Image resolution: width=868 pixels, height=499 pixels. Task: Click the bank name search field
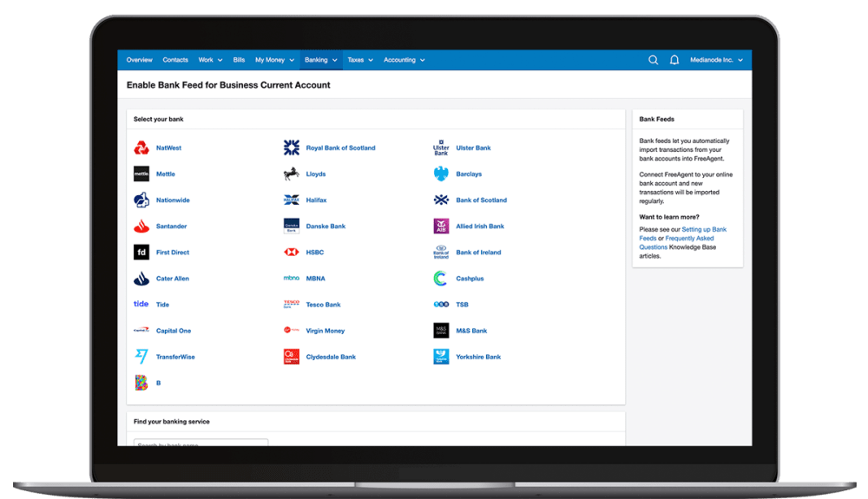click(201, 443)
